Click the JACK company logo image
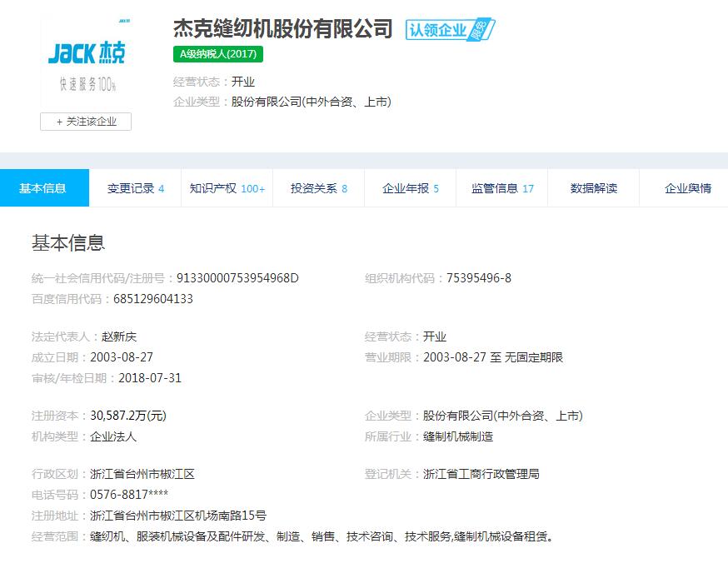Viewport: 728px width, 583px height. pos(87,62)
